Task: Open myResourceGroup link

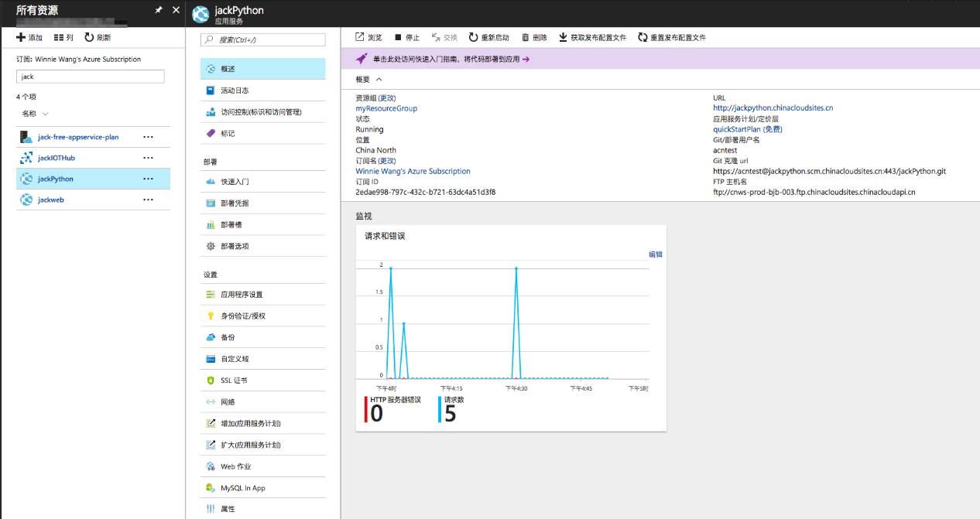Action: [x=386, y=108]
